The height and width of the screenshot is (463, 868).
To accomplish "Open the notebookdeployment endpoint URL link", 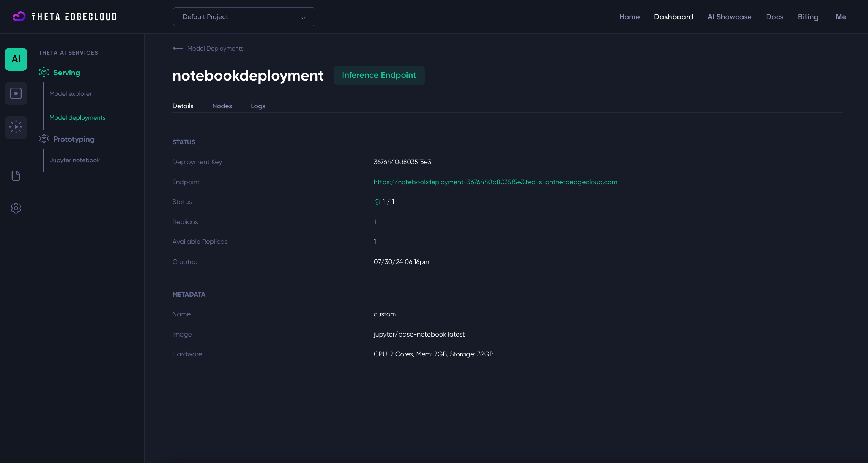I will (x=495, y=182).
